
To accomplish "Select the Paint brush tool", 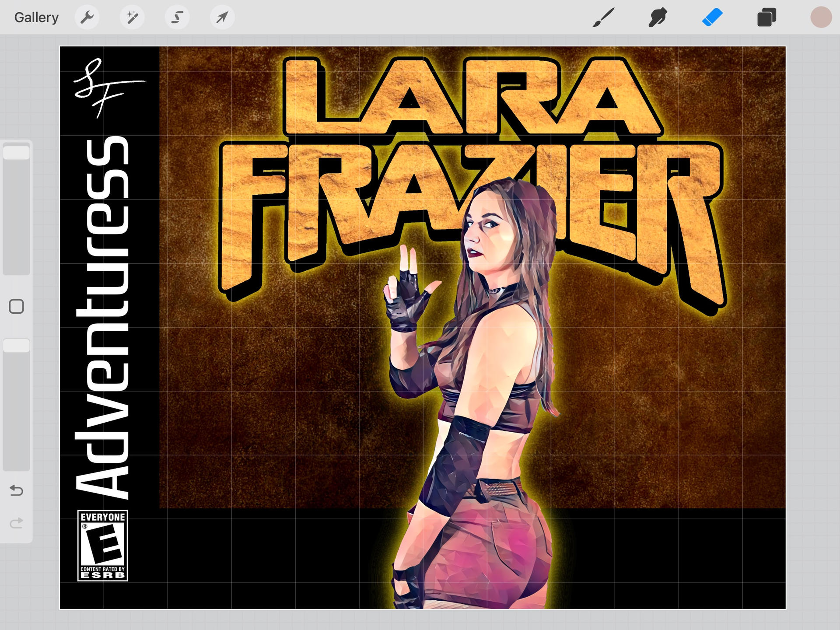I will point(604,17).
